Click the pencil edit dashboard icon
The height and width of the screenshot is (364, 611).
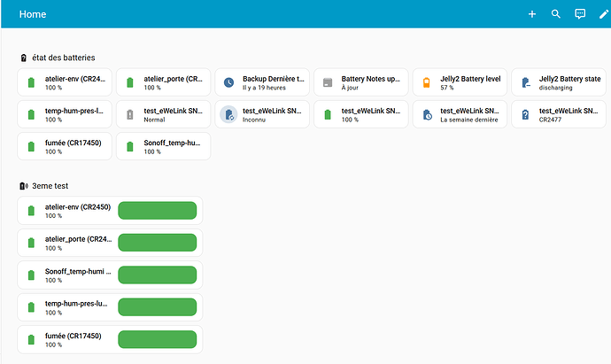tap(604, 14)
